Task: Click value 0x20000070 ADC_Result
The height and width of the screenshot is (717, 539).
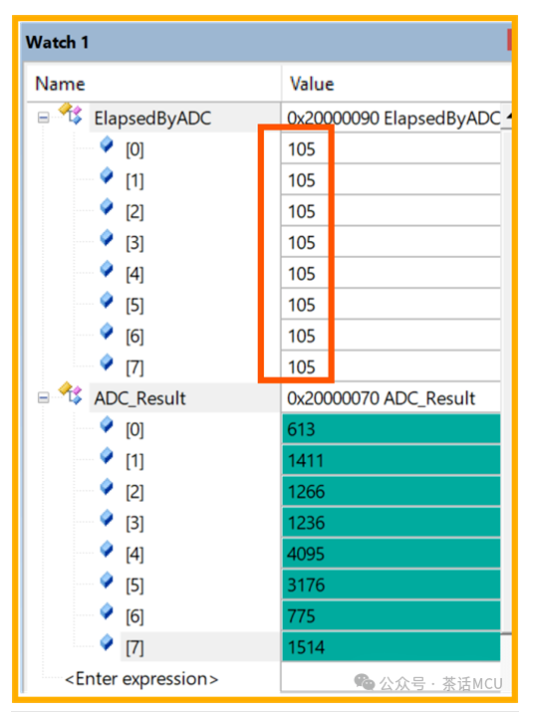Action: [x=381, y=398]
